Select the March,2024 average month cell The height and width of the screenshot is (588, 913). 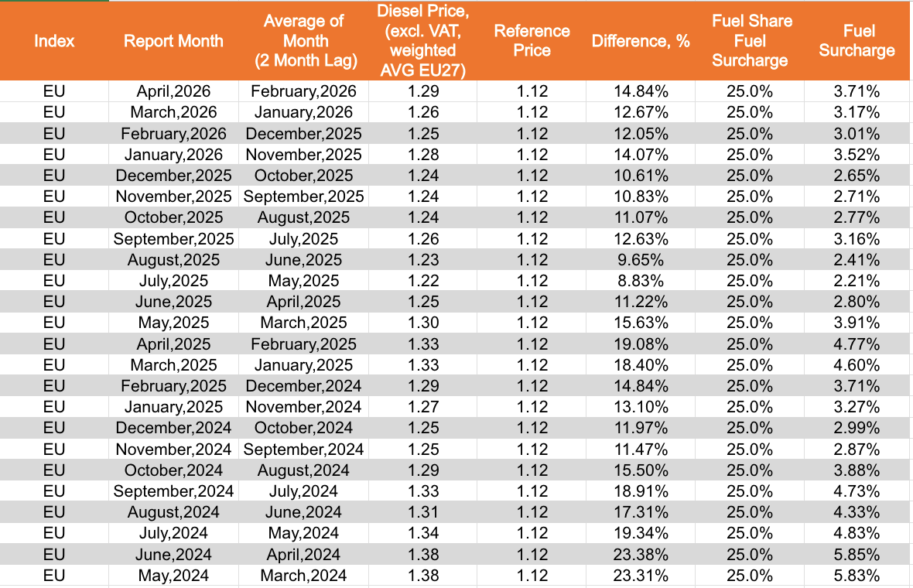click(x=303, y=575)
